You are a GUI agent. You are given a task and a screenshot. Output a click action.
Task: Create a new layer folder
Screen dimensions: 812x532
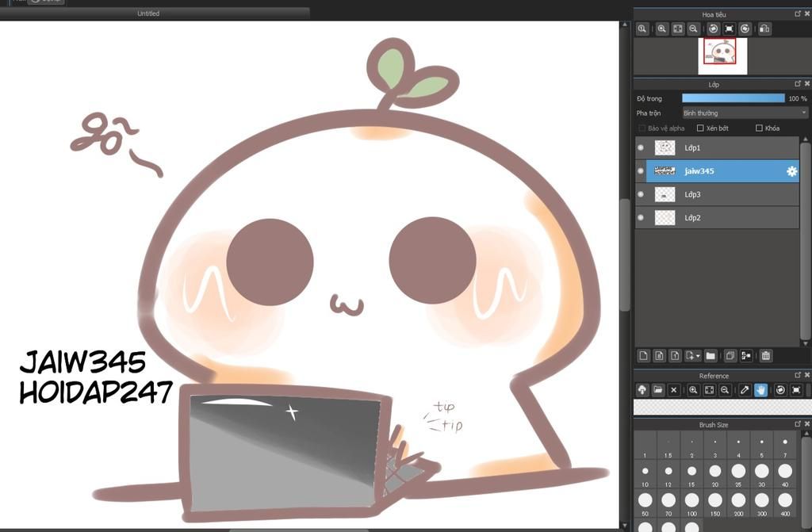[x=710, y=356]
